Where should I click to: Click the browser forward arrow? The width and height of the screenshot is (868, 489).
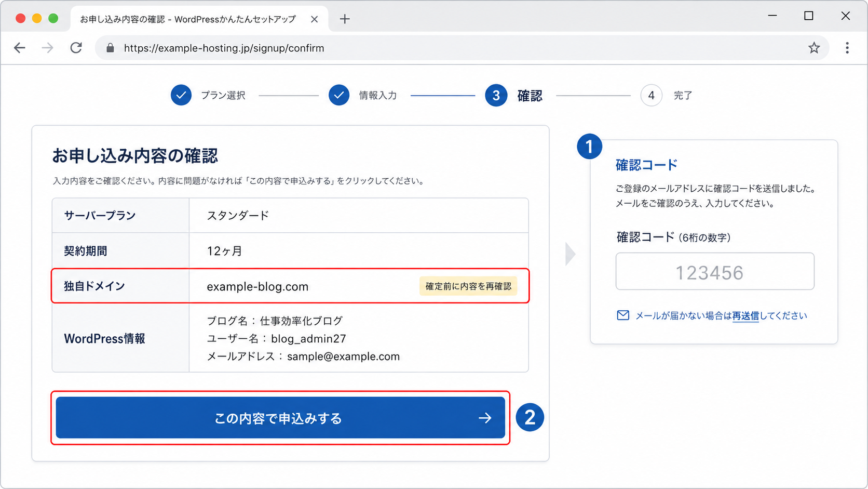(47, 48)
